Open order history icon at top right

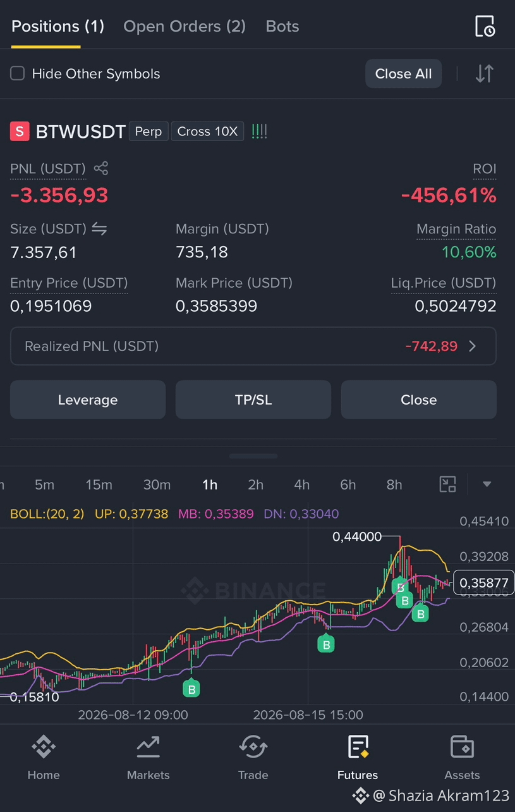(485, 26)
